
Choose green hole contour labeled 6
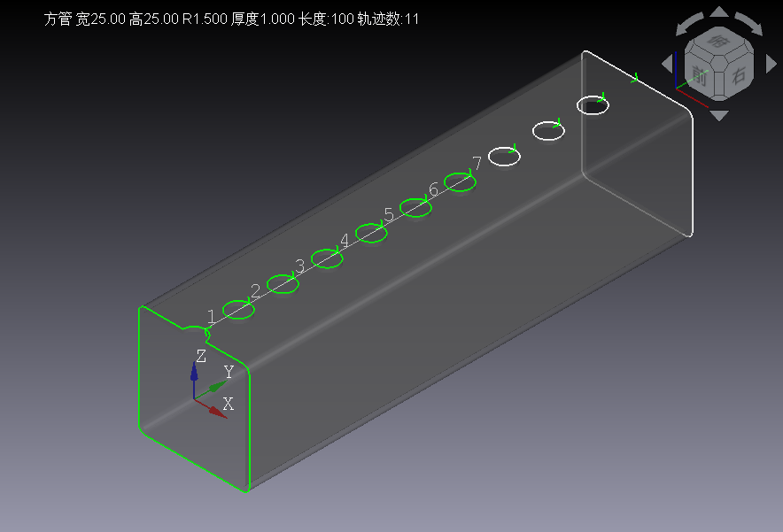[x=460, y=181]
